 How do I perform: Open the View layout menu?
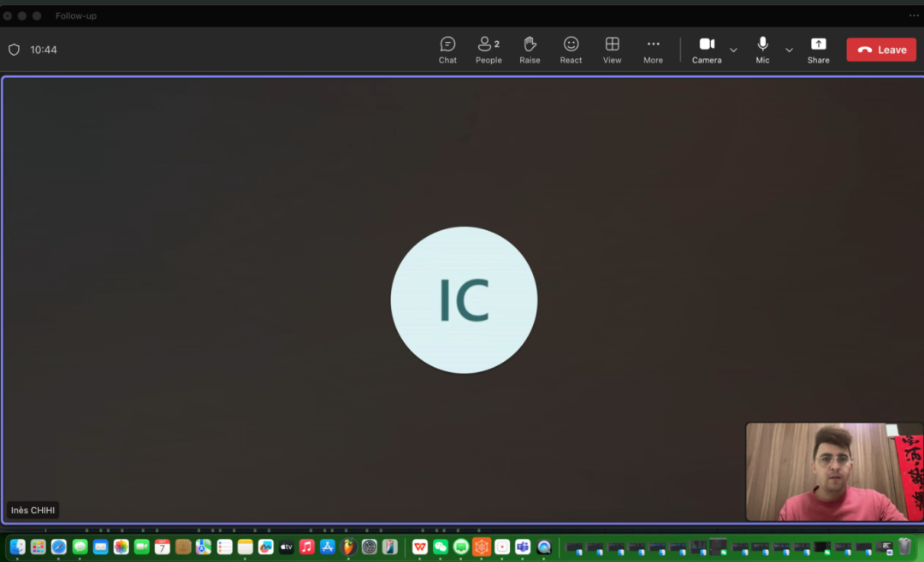[x=612, y=50]
